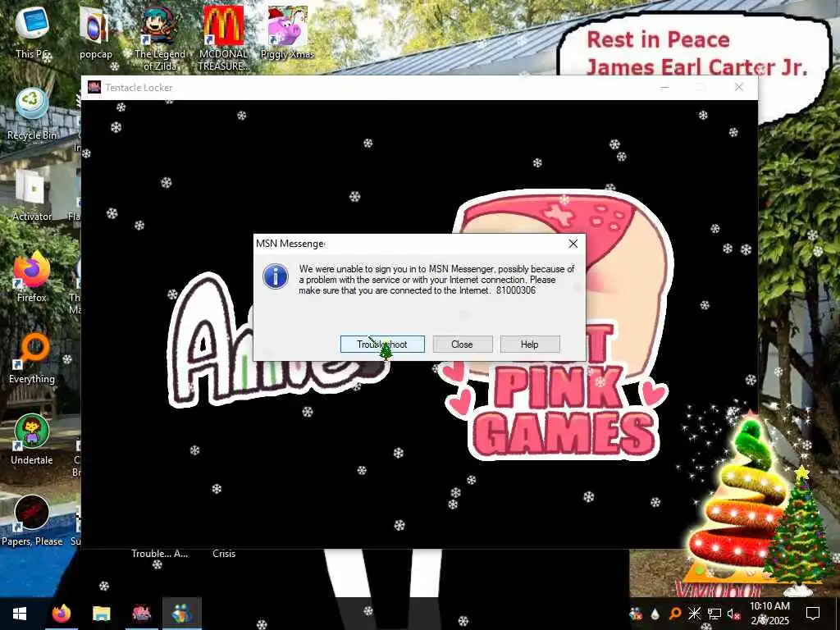Open the network tray icon

[714, 614]
